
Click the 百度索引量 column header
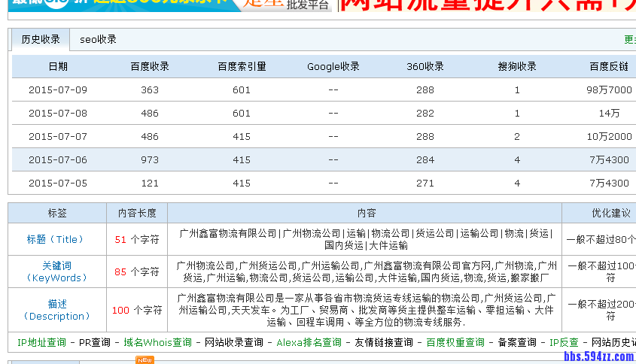(x=242, y=66)
